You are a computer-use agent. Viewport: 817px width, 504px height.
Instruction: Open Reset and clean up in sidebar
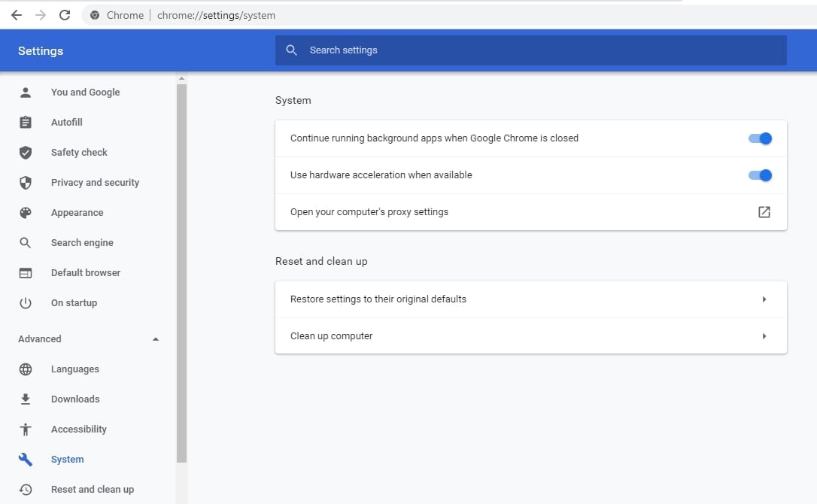(93, 490)
